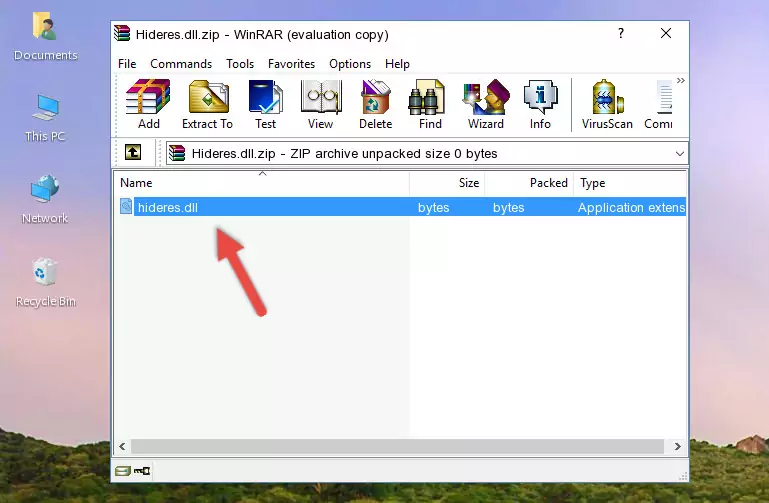Sort by the Name column header

point(262,183)
